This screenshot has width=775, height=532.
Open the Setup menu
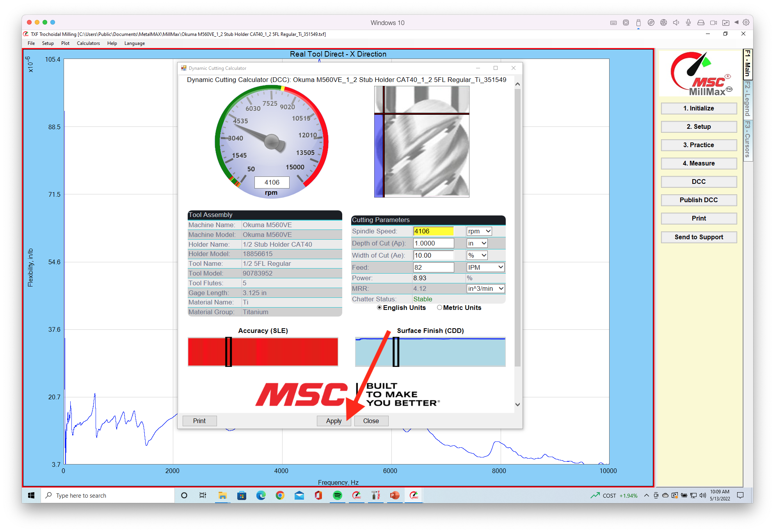(x=48, y=43)
